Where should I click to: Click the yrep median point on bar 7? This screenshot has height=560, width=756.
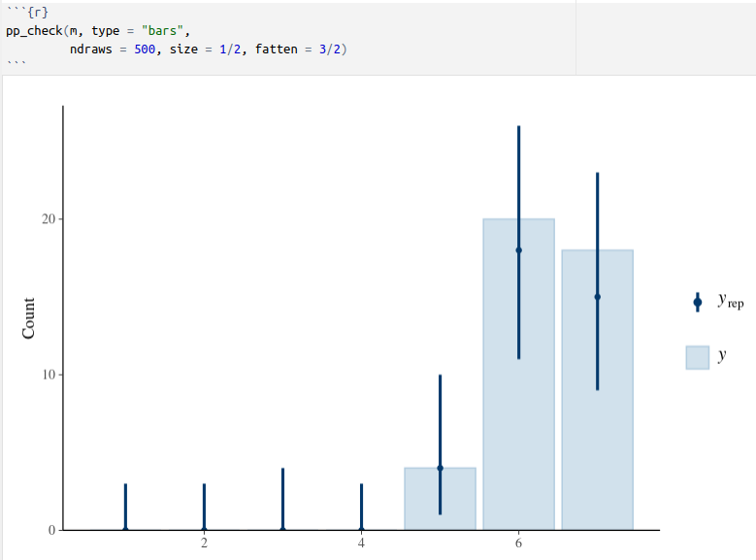(x=598, y=297)
